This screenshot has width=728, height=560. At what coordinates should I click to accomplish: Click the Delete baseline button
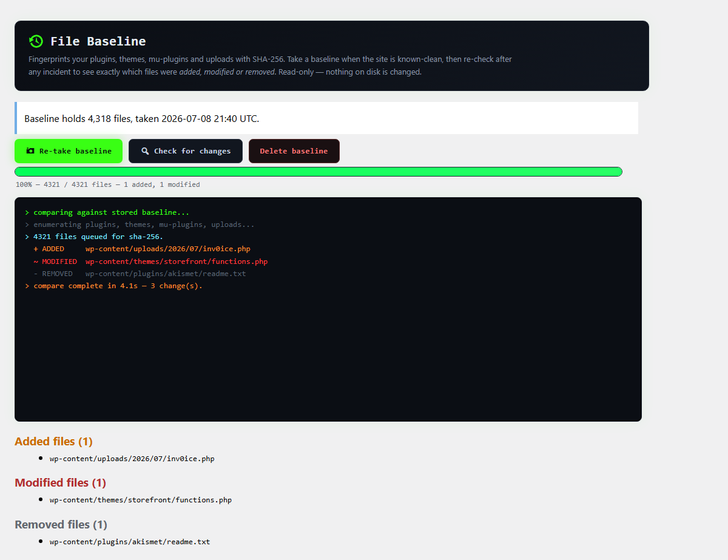pos(294,151)
